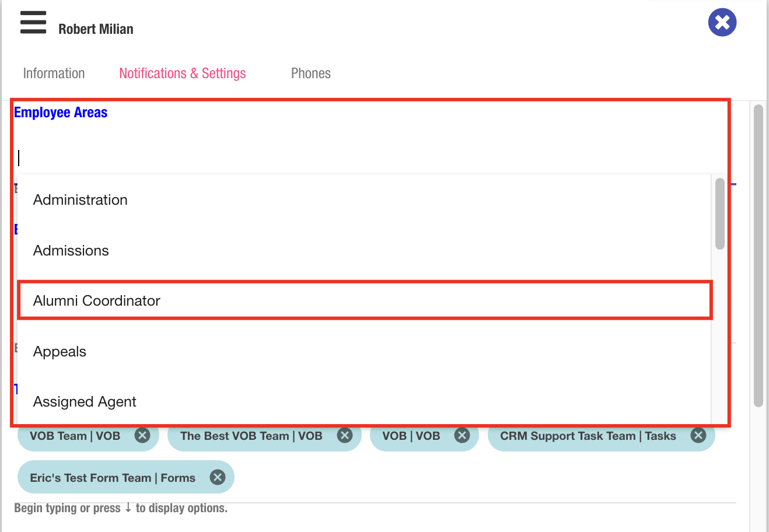
Task: Delete the VOB | VOB chip
Action: point(462,435)
